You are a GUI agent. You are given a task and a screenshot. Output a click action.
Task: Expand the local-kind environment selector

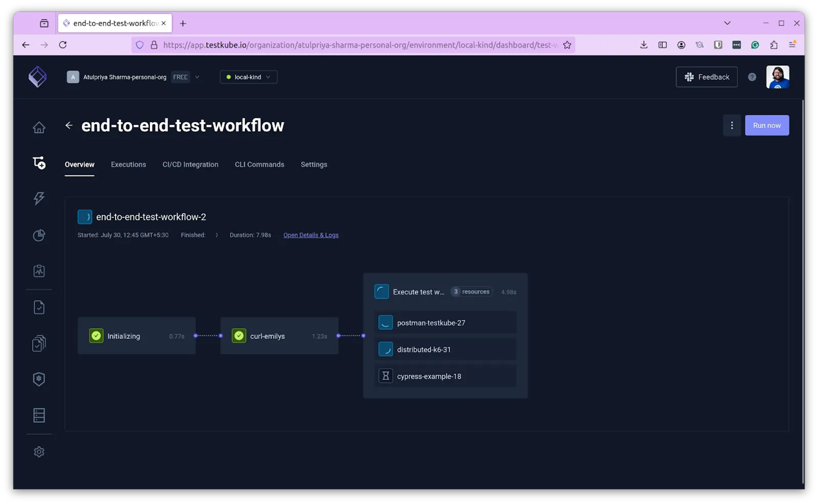pyautogui.click(x=268, y=76)
